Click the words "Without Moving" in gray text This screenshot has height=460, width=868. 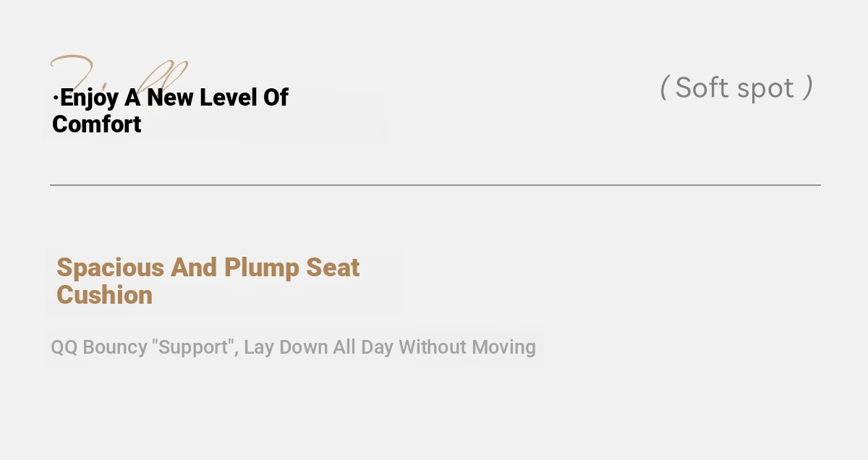tap(467, 346)
